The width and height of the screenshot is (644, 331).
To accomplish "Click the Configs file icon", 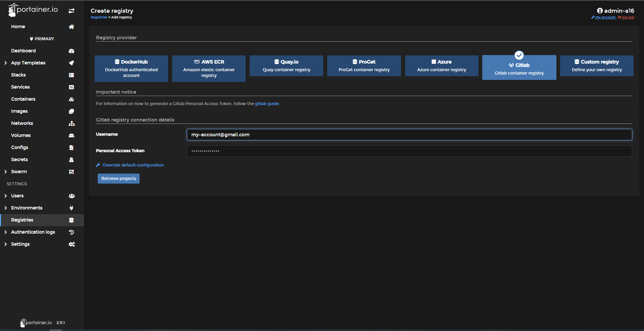I will (71, 147).
